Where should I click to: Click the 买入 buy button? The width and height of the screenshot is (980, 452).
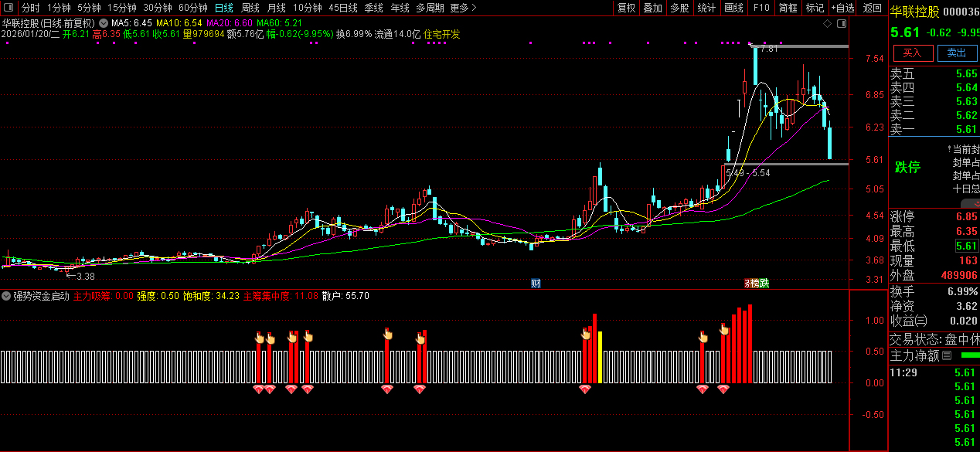pos(913,53)
